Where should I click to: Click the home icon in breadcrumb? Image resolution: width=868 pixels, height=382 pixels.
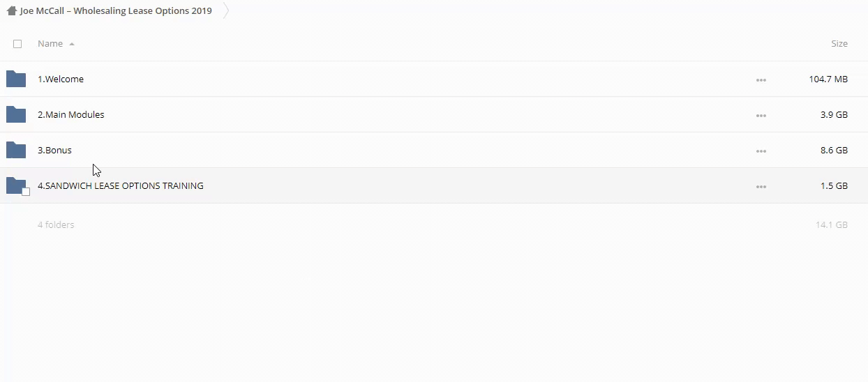(11, 11)
